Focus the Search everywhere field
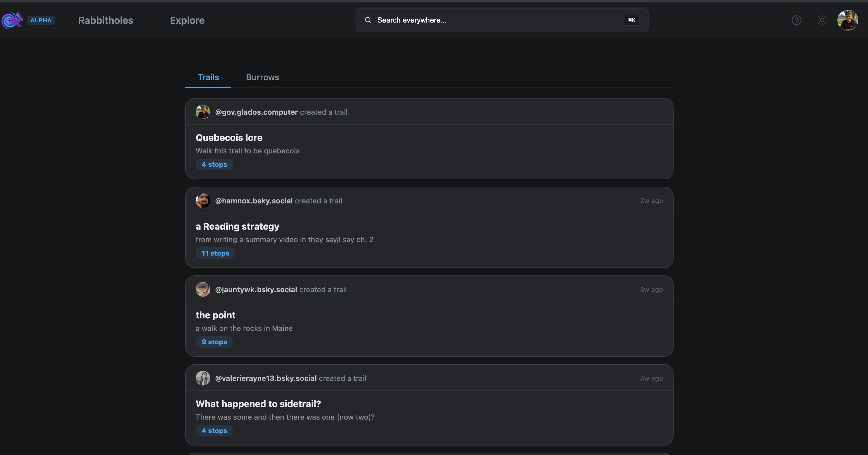Image resolution: width=868 pixels, height=455 pixels. click(499, 20)
